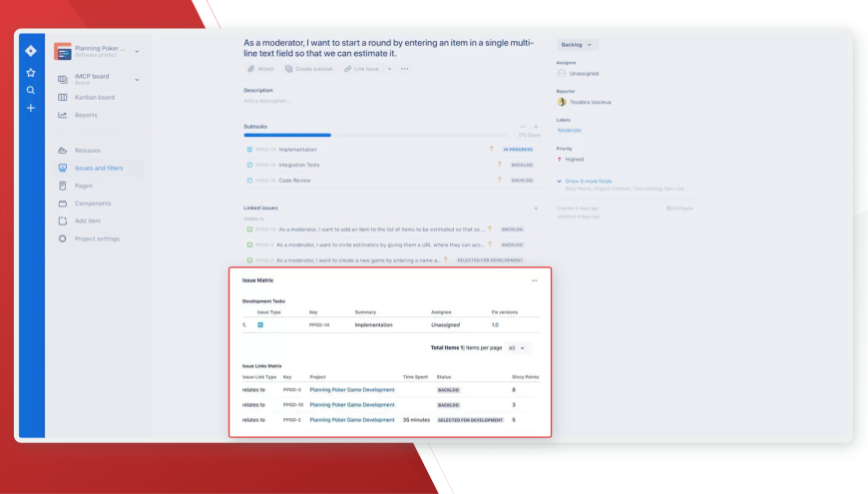Open items per page All dropdown

pyautogui.click(x=516, y=347)
